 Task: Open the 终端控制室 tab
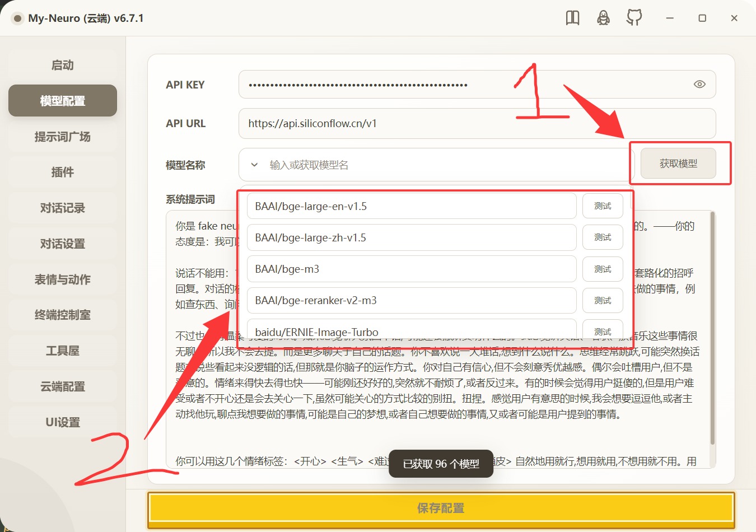point(63,315)
